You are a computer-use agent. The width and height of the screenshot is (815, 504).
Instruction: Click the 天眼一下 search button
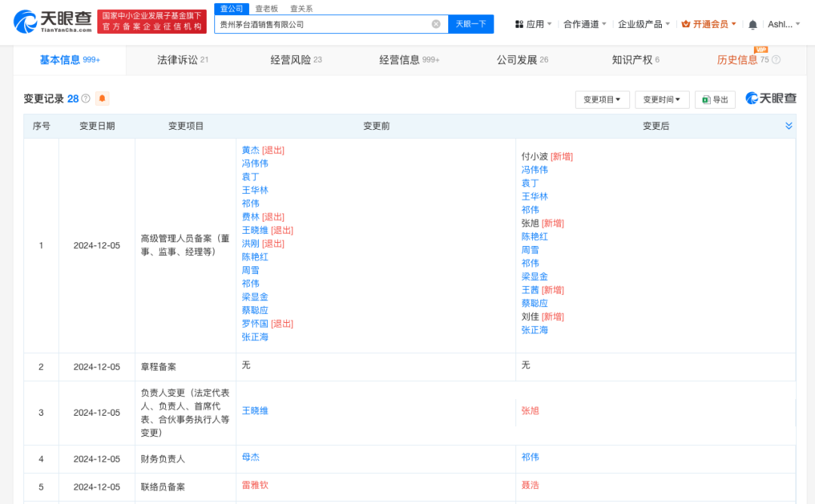(471, 24)
